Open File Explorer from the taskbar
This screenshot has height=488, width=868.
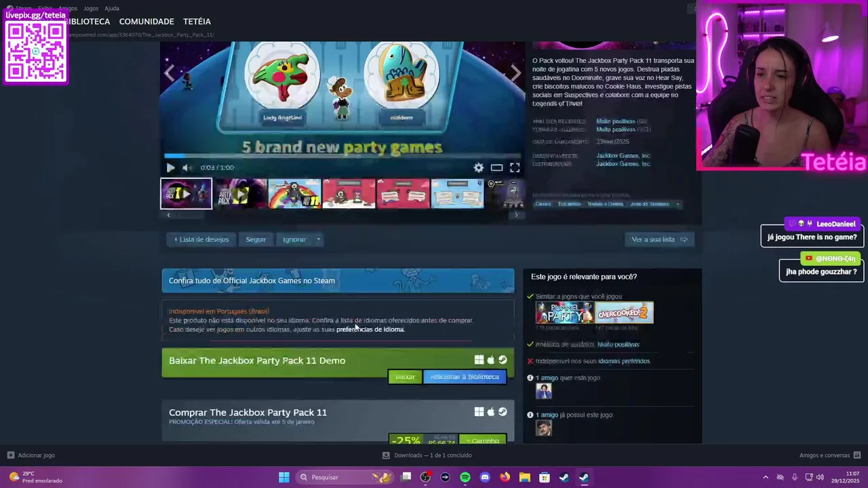tap(524, 477)
